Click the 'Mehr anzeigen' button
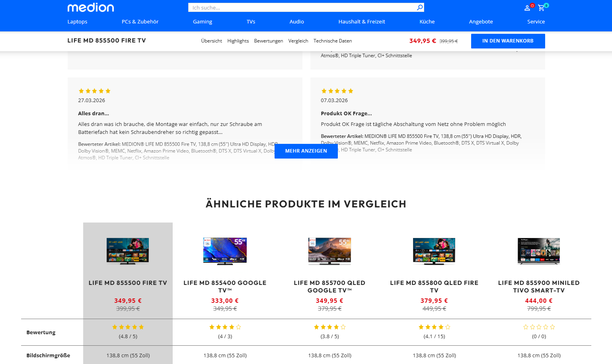The height and width of the screenshot is (364, 612). [x=306, y=151]
